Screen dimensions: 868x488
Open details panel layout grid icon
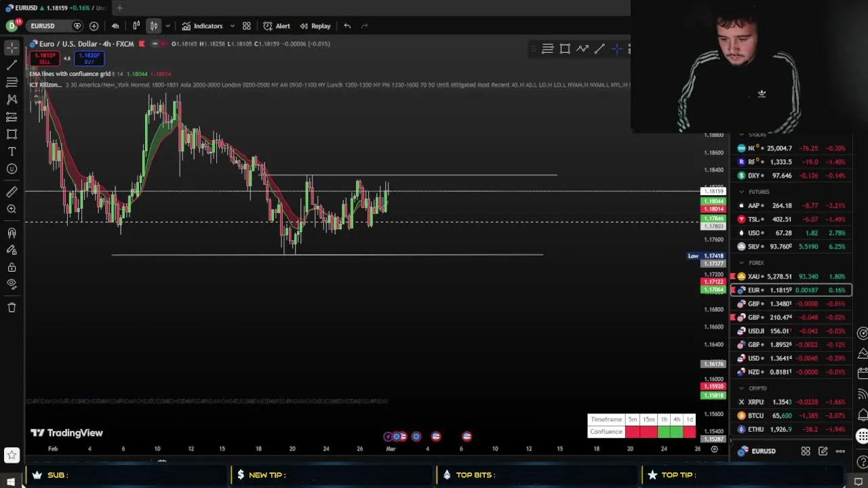coord(806,451)
